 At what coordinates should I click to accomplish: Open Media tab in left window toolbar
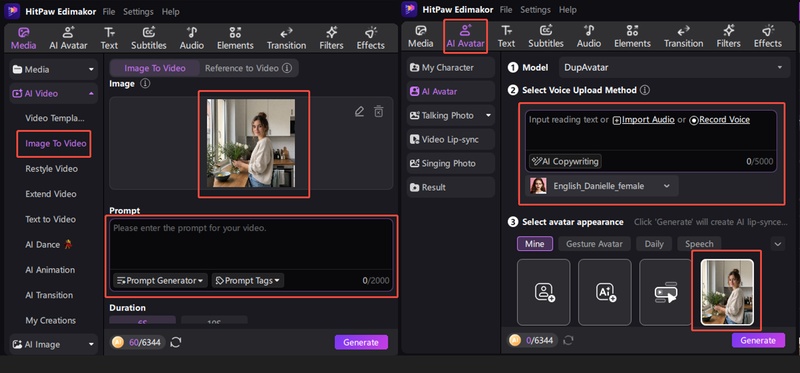coord(23,38)
